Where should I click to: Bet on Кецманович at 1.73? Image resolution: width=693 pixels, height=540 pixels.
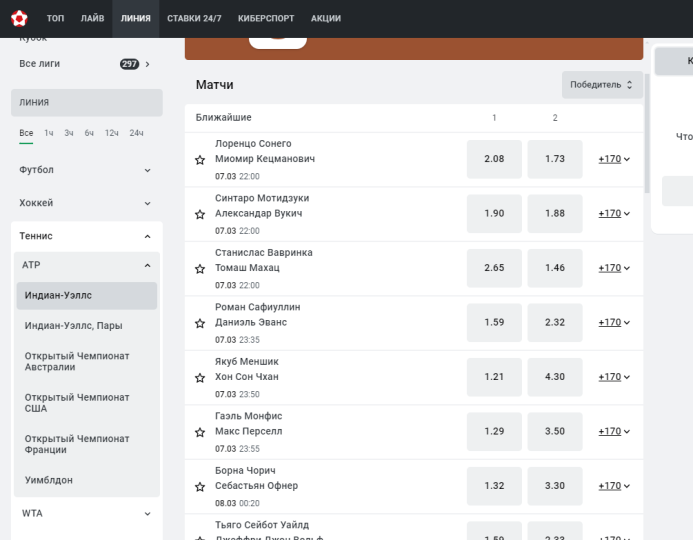click(x=555, y=159)
